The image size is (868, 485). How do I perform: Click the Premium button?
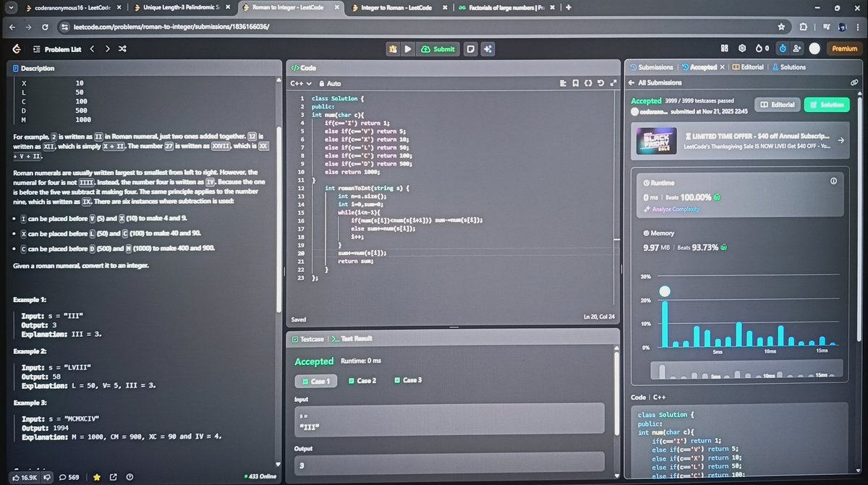pyautogui.click(x=844, y=48)
